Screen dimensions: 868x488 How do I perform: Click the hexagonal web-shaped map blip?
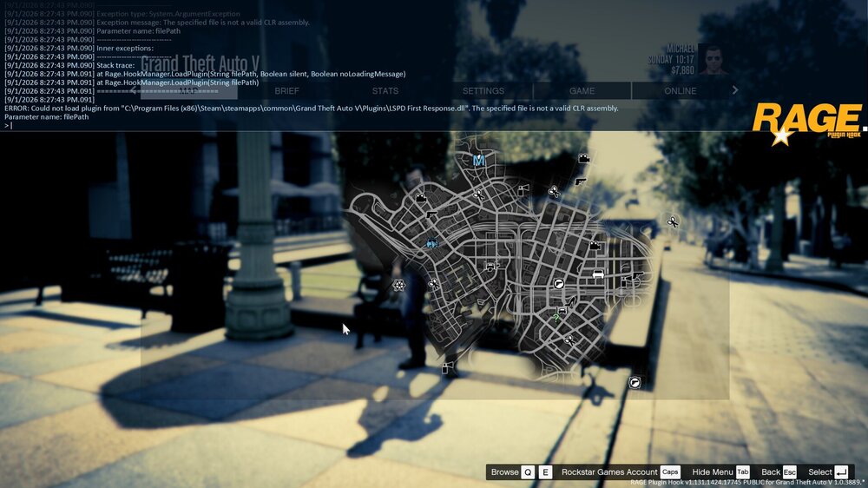pos(398,286)
